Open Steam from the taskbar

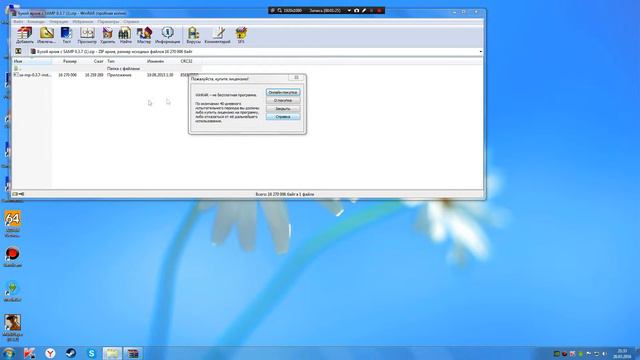point(71,353)
